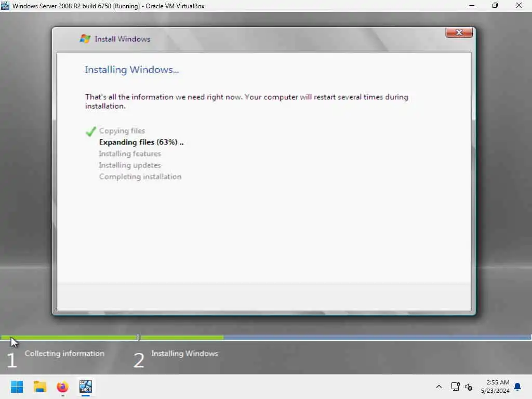
Task: Click the muted volume tray icon
Action: (469, 387)
